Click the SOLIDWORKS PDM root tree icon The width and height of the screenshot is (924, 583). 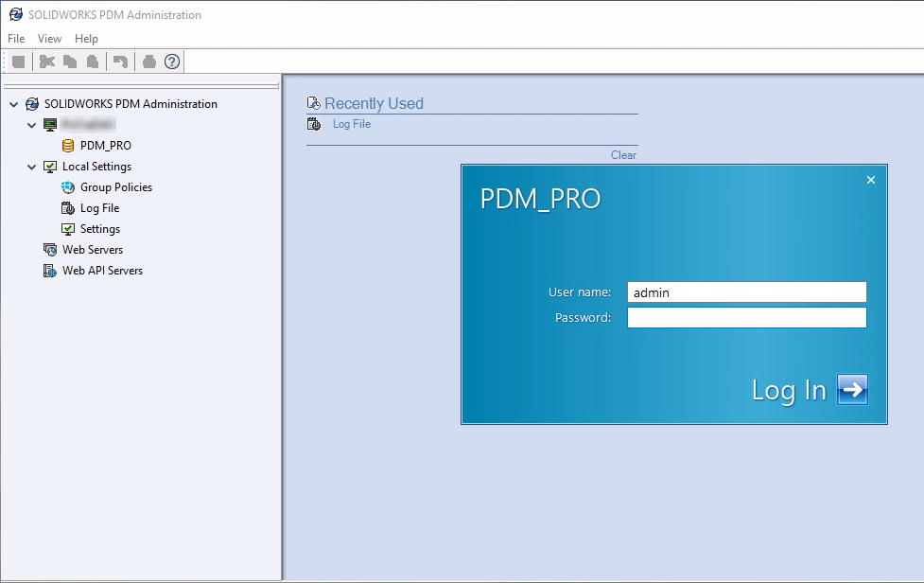click(32, 104)
